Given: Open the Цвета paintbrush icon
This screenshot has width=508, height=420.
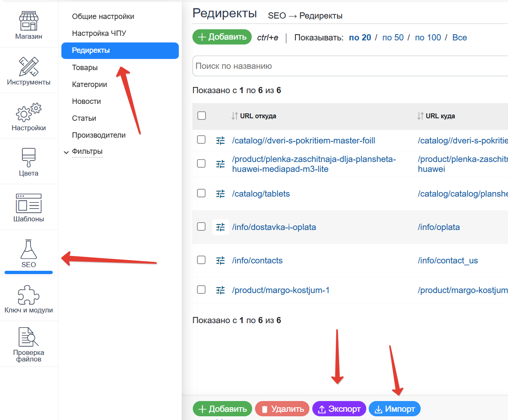Looking at the screenshot, I should 28,158.
